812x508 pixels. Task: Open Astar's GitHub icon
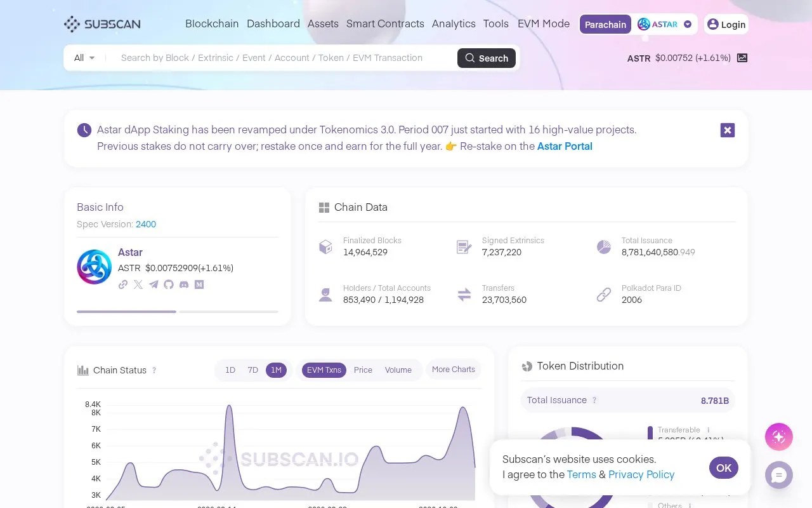pyautogui.click(x=169, y=284)
